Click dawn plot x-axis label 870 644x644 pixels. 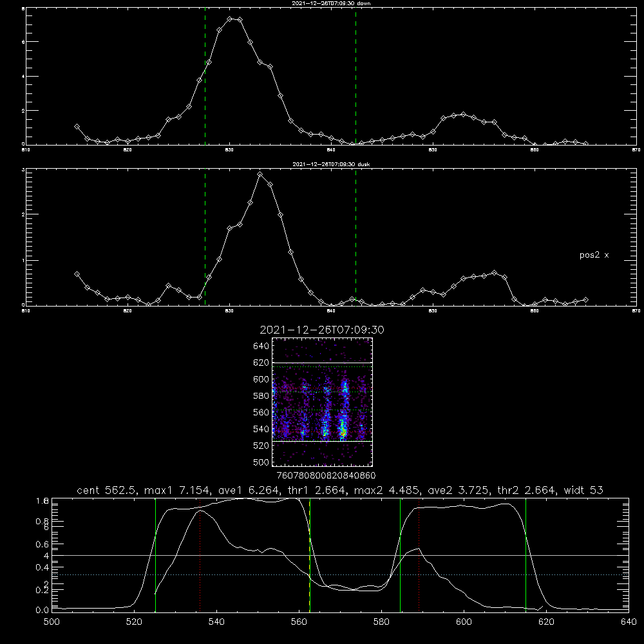tap(636, 150)
